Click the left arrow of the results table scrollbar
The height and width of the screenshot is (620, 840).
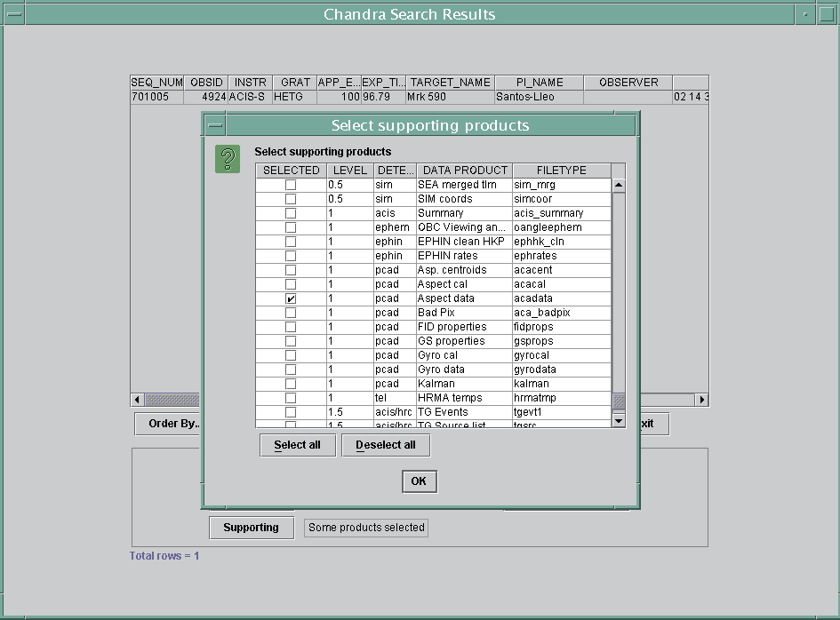[135, 400]
